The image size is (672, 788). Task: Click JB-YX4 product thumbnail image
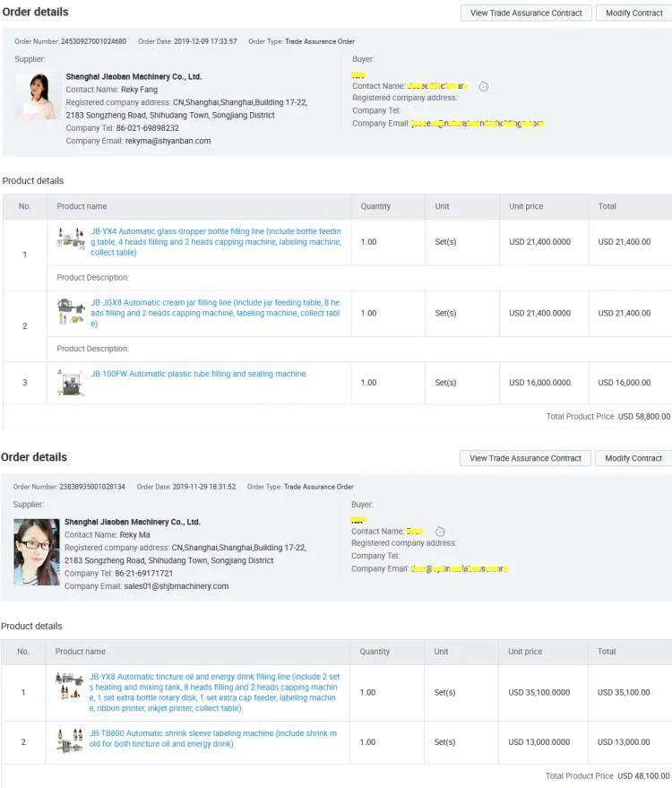[x=71, y=238]
